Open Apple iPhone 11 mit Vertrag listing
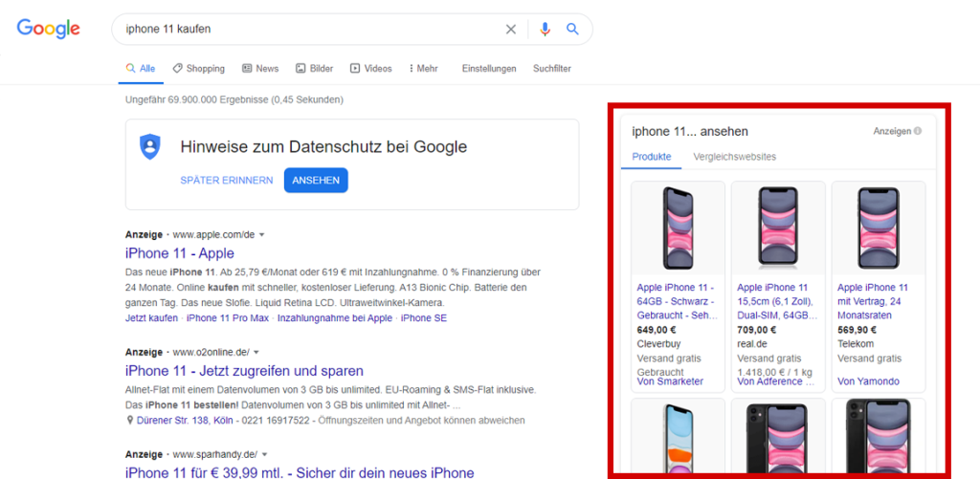 pos(873,301)
